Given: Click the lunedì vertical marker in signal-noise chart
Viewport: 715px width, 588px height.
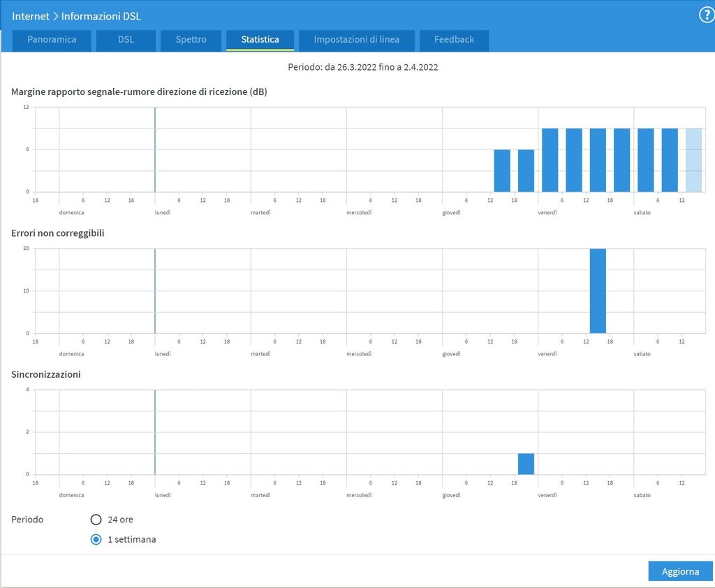Looking at the screenshot, I should [154, 149].
